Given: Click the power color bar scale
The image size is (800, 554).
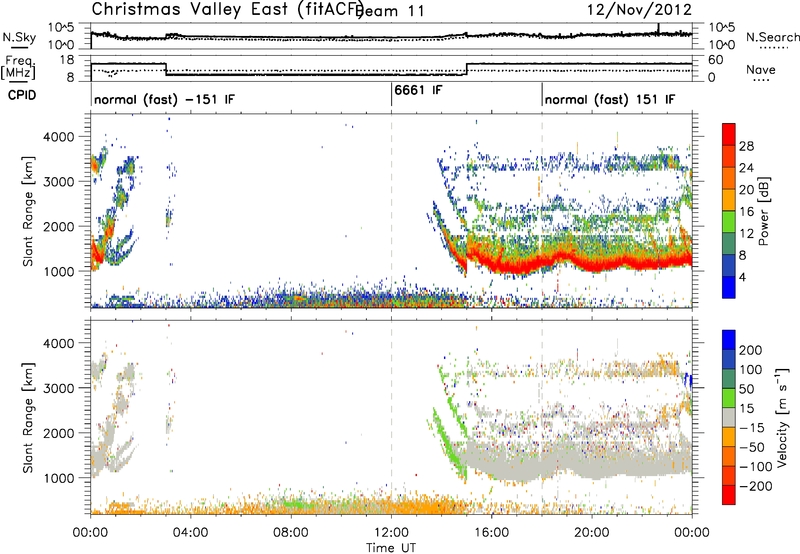Looking at the screenshot, I should [729, 211].
